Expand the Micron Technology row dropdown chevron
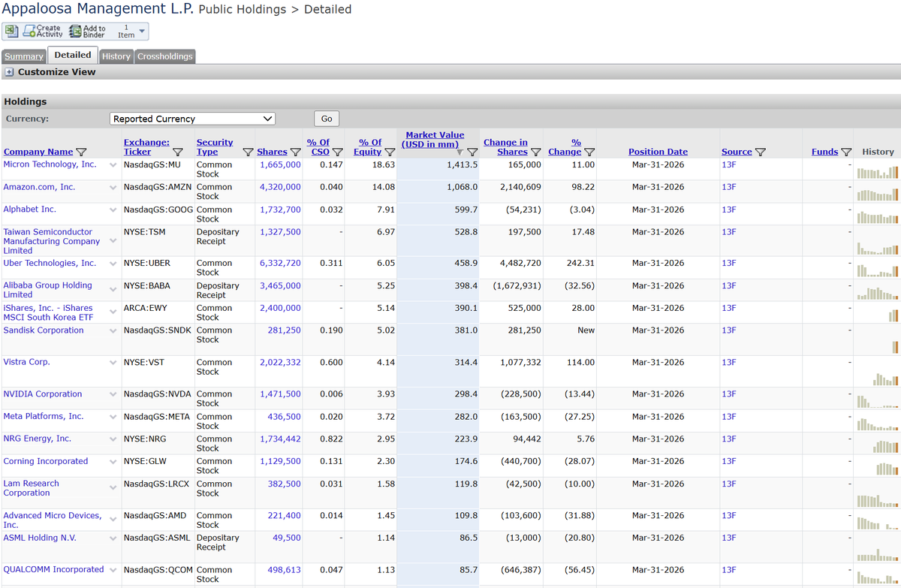Viewport: 901px width, 588px height. [113, 166]
